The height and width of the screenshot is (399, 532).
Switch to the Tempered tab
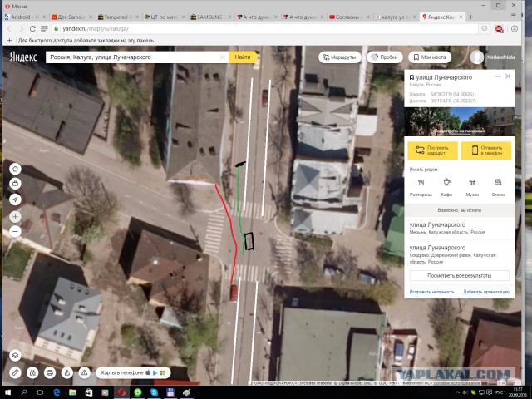tap(118, 17)
